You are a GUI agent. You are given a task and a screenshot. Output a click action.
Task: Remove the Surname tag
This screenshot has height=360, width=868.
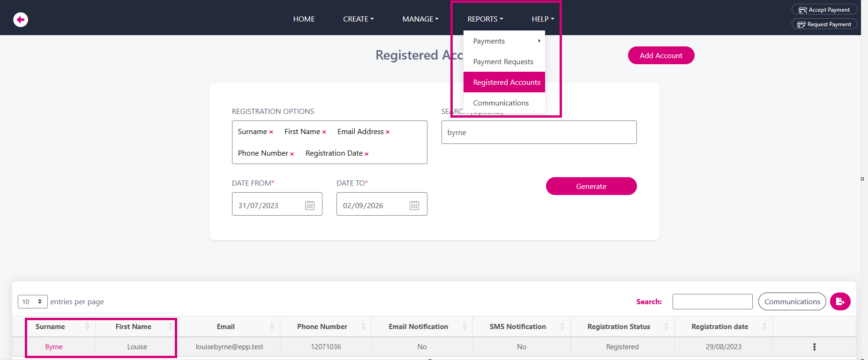click(x=271, y=132)
